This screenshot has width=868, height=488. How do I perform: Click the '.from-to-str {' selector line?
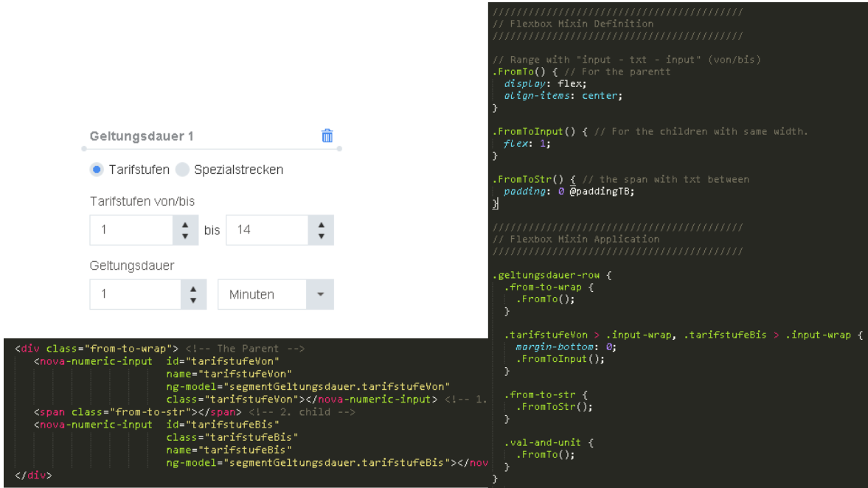click(x=546, y=394)
